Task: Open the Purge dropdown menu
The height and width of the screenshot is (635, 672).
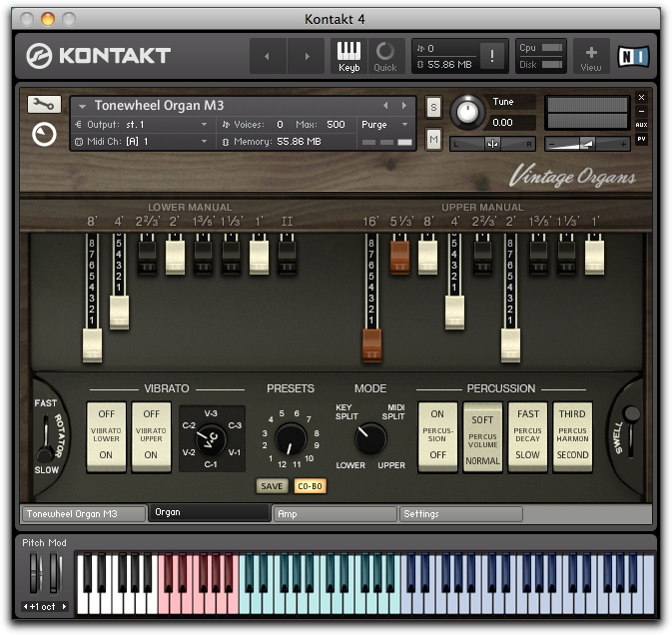Action: pos(384,124)
